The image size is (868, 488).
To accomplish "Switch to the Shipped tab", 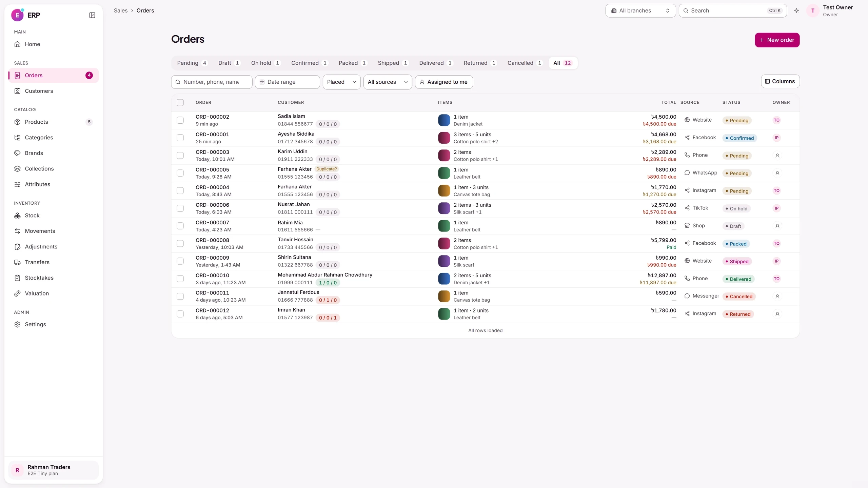I will coord(393,63).
